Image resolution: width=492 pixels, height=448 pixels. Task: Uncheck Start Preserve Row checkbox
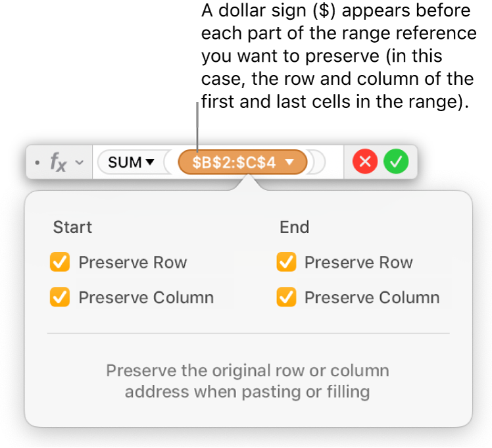(60, 263)
